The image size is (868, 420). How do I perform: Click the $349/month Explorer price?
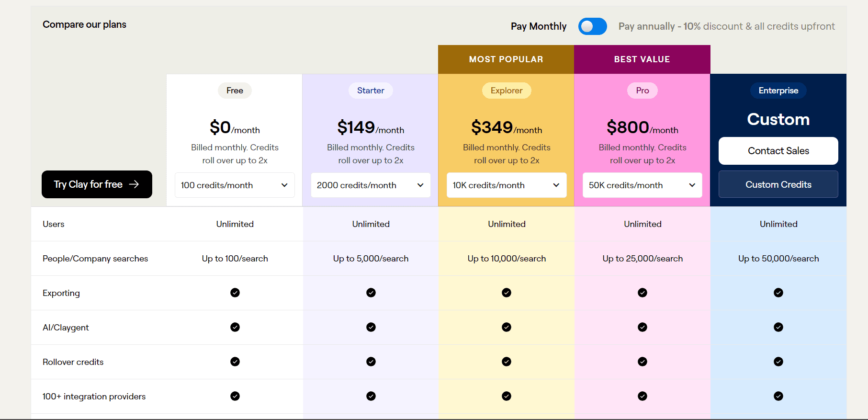(x=507, y=127)
